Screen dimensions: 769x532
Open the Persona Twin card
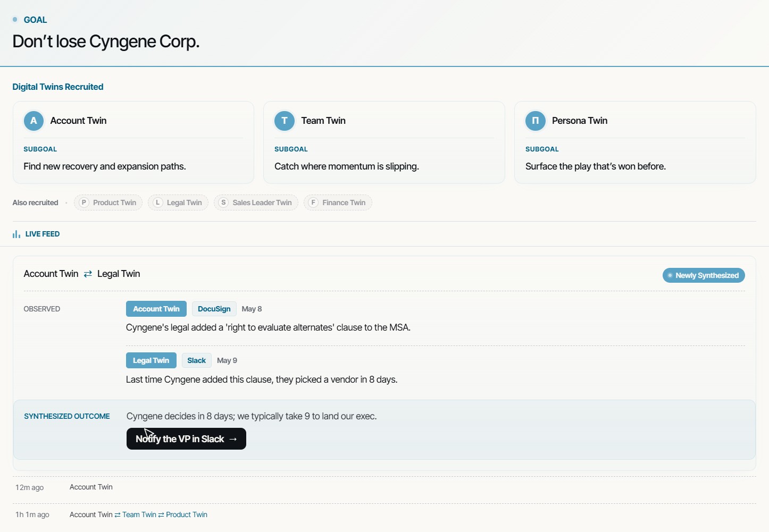[x=635, y=142]
